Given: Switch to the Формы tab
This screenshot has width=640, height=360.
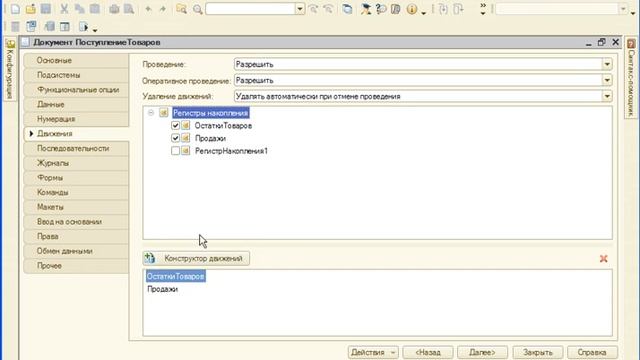Looking at the screenshot, I should pyautogui.click(x=76, y=178).
